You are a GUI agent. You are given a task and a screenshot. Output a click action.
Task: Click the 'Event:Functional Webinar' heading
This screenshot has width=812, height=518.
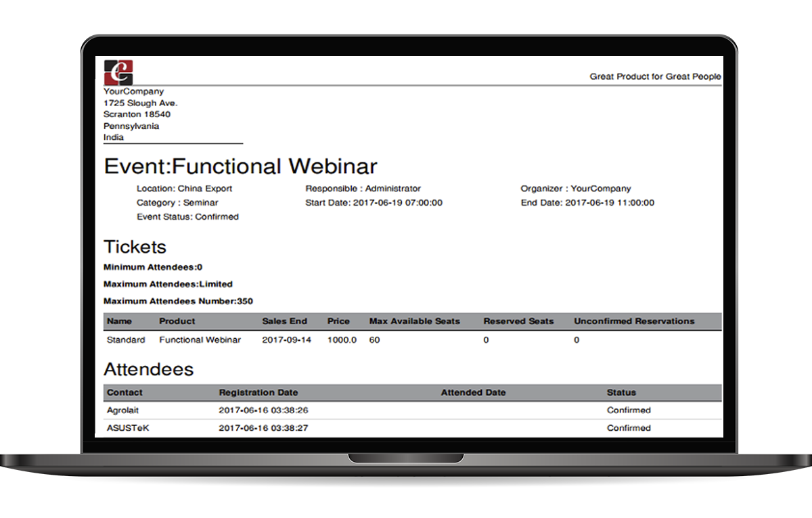click(x=240, y=166)
